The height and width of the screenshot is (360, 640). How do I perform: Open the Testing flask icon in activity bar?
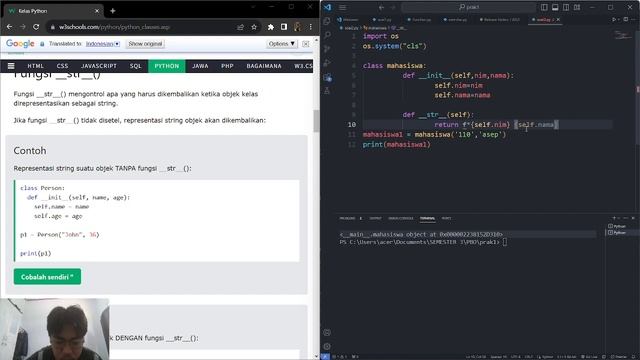pyautogui.click(x=327, y=91)
